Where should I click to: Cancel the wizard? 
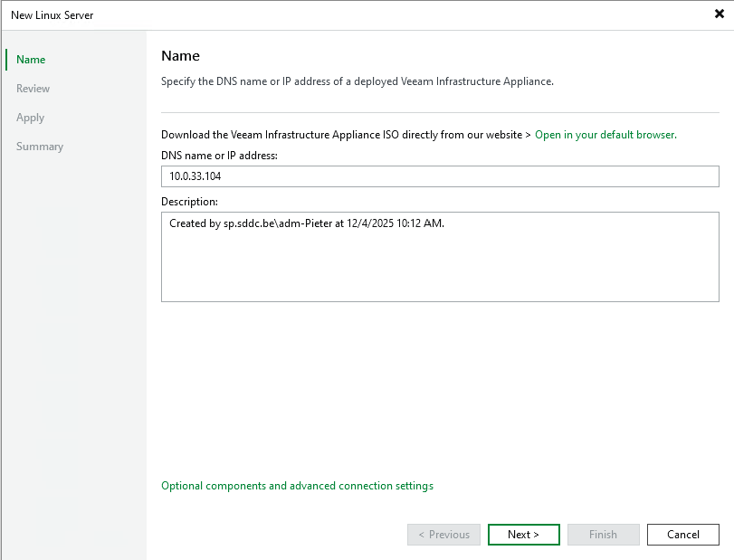pos(683,535)
